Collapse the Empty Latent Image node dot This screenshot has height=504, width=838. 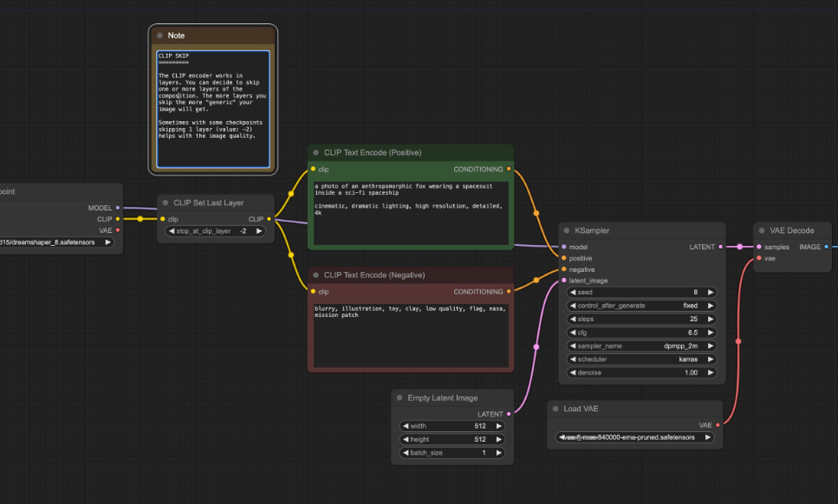tap(400, 397)
